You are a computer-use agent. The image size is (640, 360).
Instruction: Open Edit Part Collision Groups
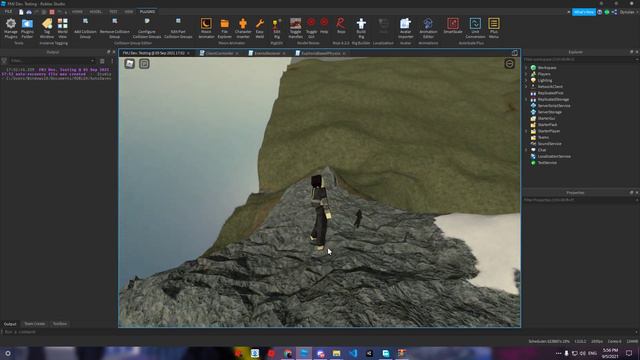point(178,28)
